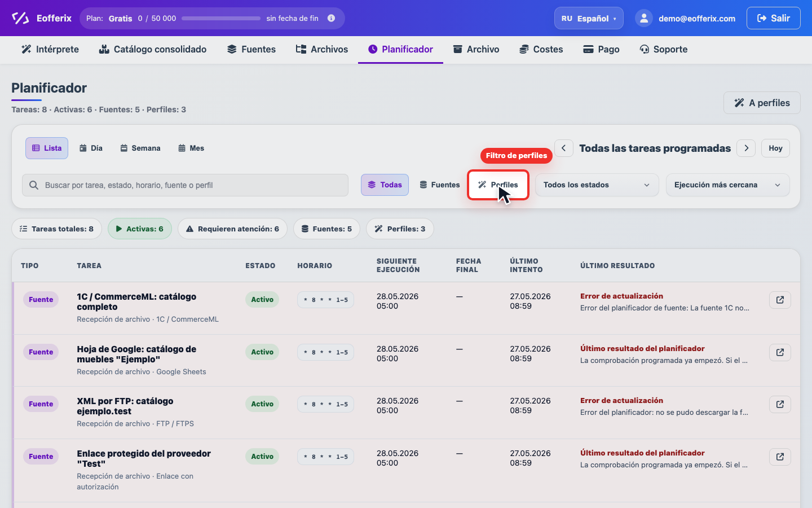The height and width of the screenshot is (508, 812).
Task: Click the user avatar icon
Action: click(x=644, y=18)
